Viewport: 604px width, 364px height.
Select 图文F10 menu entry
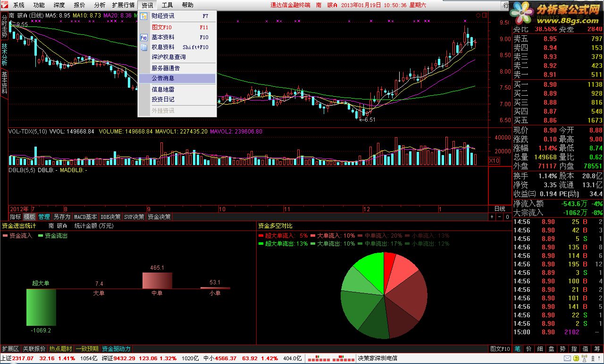click(177, 27)
